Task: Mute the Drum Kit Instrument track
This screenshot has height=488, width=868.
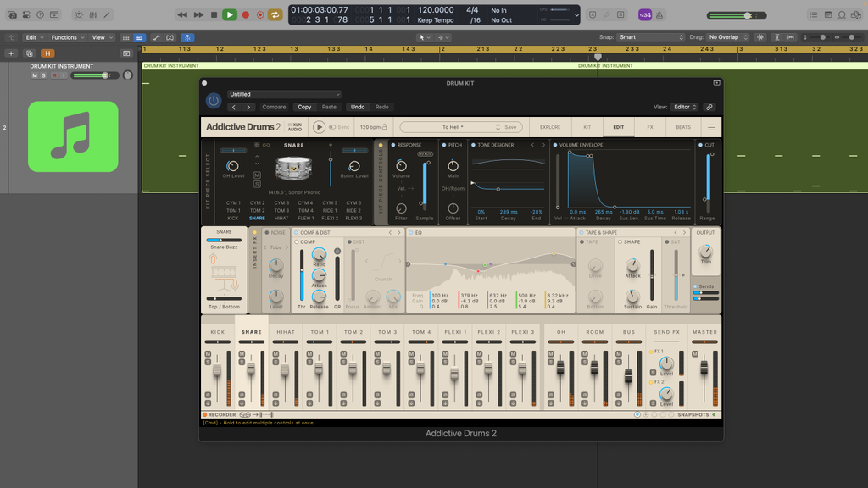Action: (x=35, y=75)
